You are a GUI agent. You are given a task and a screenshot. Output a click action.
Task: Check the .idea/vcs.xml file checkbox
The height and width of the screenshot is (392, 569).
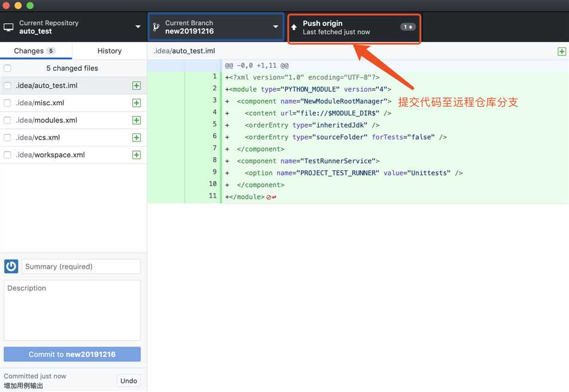click(x=7, y=137)
